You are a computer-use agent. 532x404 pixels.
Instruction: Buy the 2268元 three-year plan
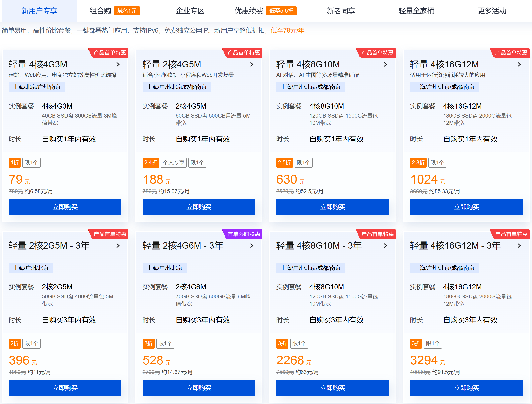pyautogui.click(x=333, y=388)
